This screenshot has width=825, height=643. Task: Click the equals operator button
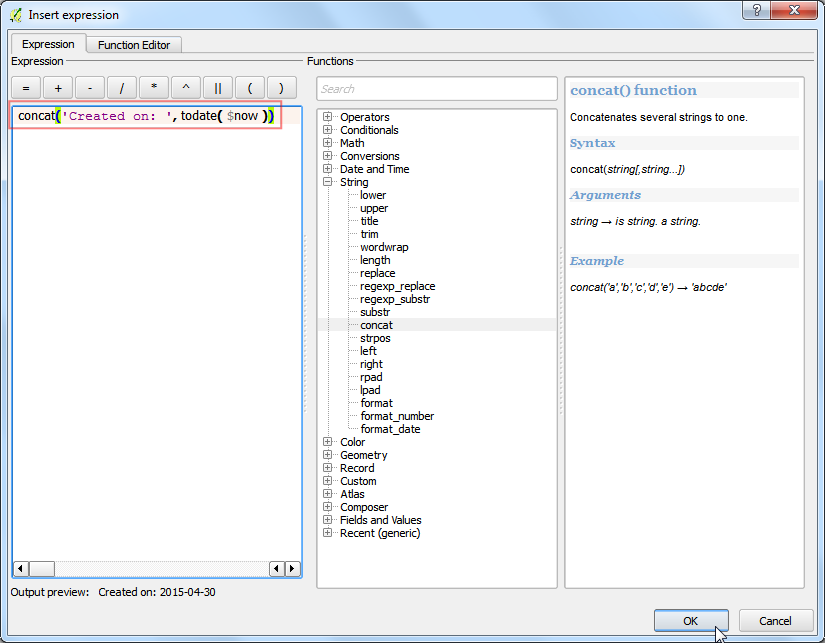point(26,88)
